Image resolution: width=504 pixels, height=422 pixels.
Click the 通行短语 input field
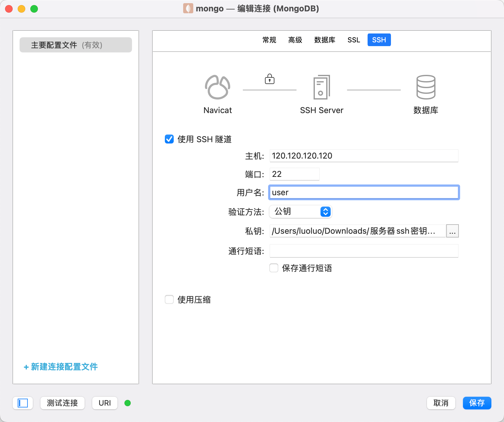tap(364, 251)
